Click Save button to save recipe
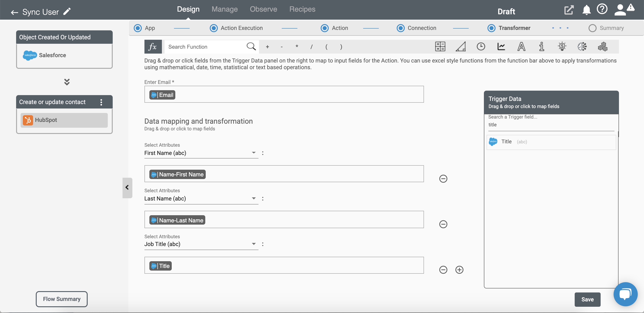 coord(587,299)
